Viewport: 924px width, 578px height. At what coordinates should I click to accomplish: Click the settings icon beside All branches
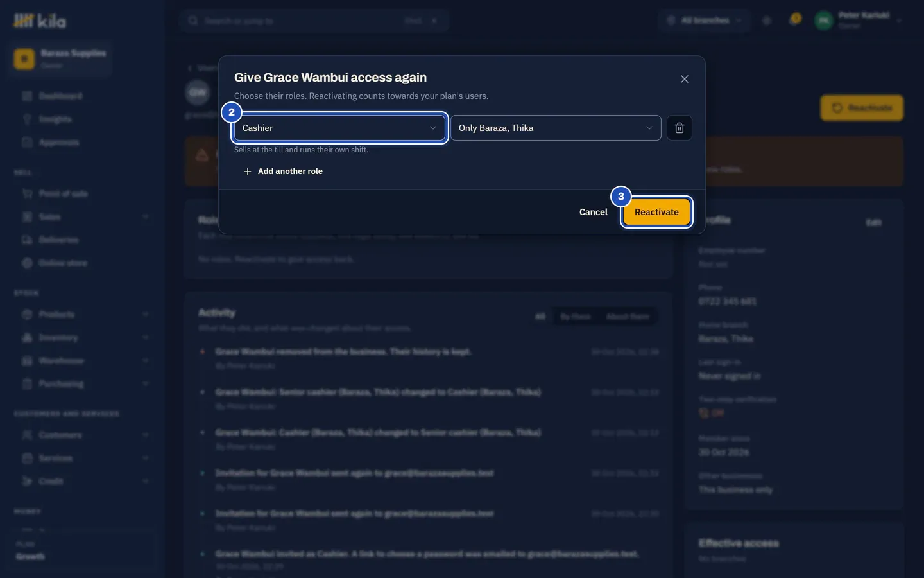click(766, 21)
